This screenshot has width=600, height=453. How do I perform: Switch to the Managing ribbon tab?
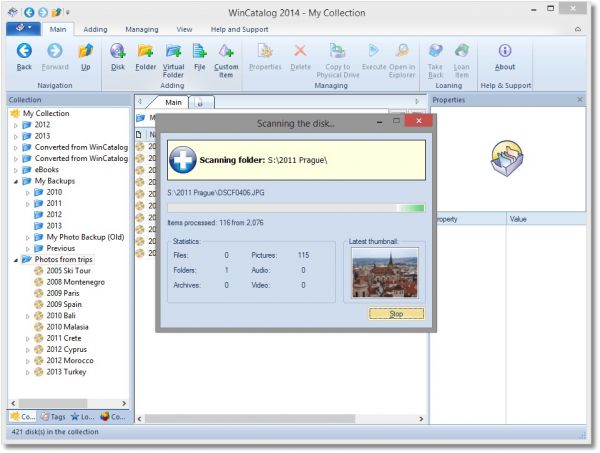pos(141,30)
